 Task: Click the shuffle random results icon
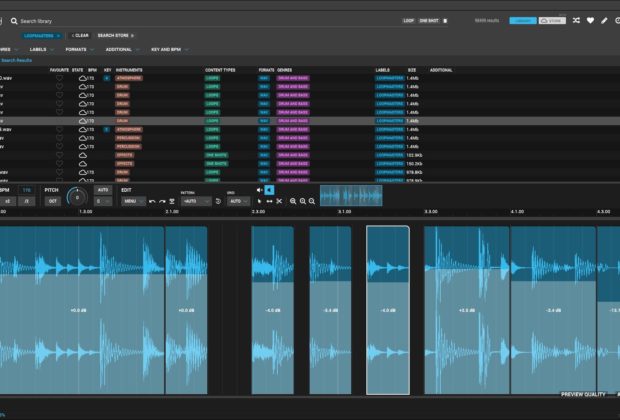(576, 21)
